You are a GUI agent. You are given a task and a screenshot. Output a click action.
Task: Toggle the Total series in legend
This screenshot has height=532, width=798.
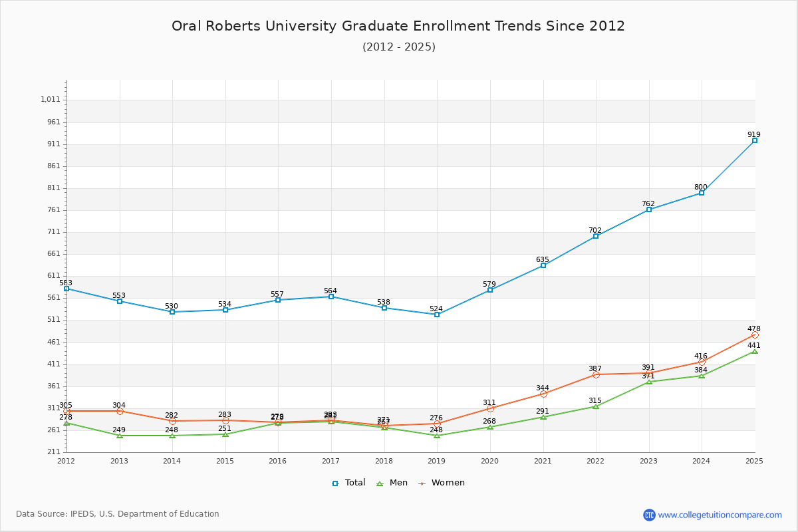[348, 483]
